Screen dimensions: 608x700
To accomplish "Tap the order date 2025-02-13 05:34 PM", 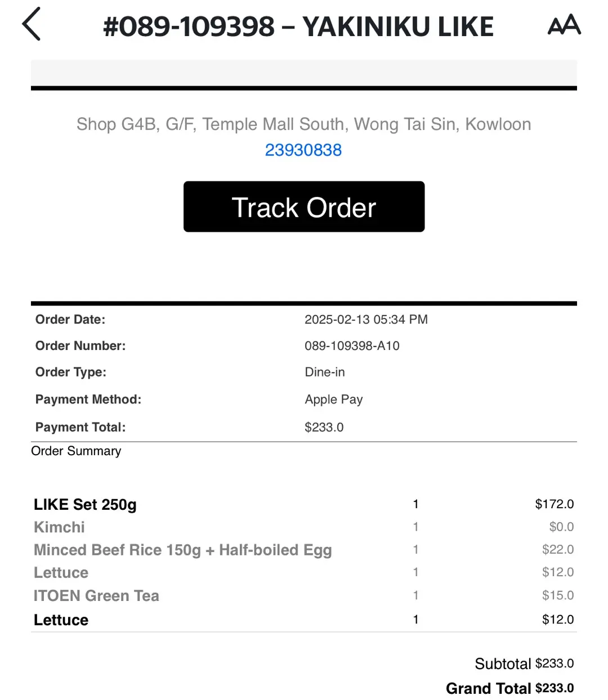I will click(x=366, y=320).
